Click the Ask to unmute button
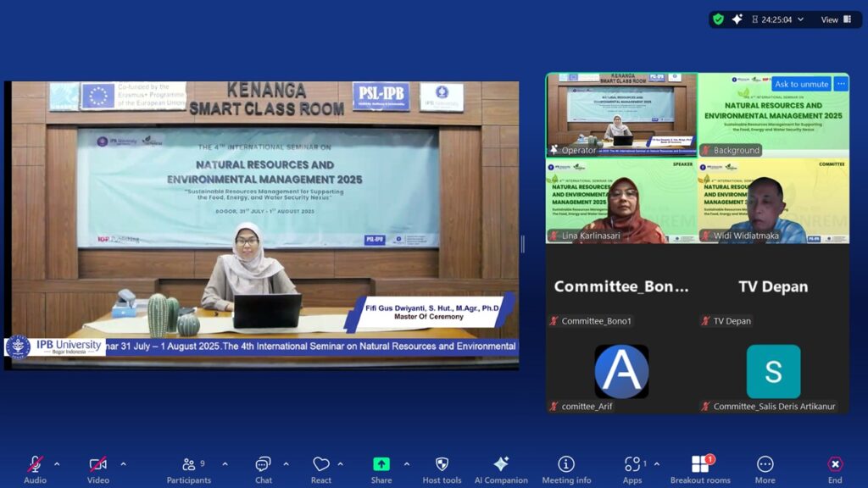The height and width of the screenshot is (488, 868). pyautogui.click(x=801, y=84)
